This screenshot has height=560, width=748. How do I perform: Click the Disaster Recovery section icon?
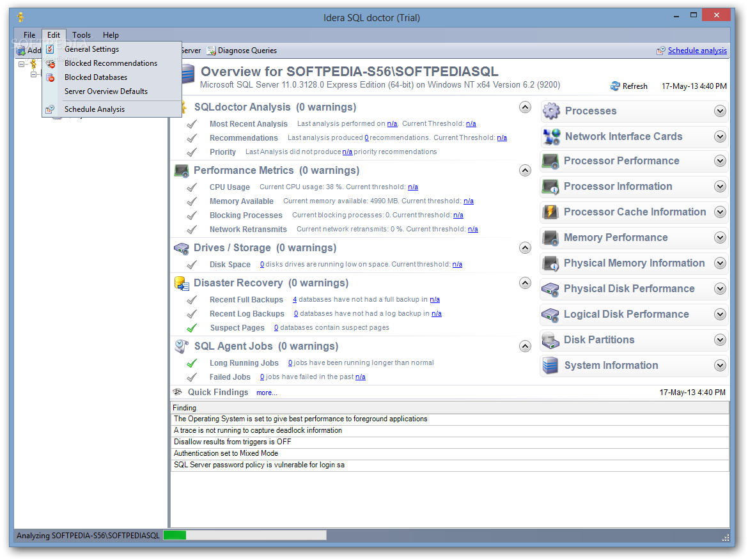point(182,283)
